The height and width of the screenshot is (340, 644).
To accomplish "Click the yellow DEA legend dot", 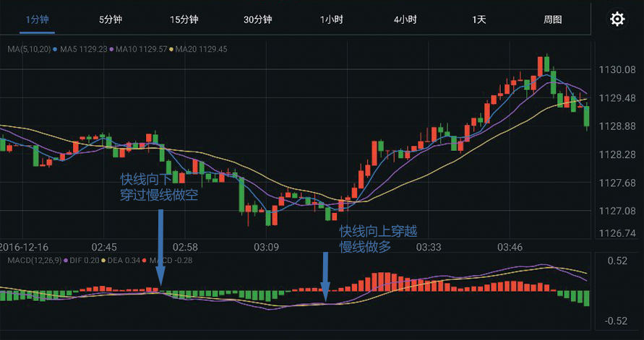I will (x=103, y=260).
